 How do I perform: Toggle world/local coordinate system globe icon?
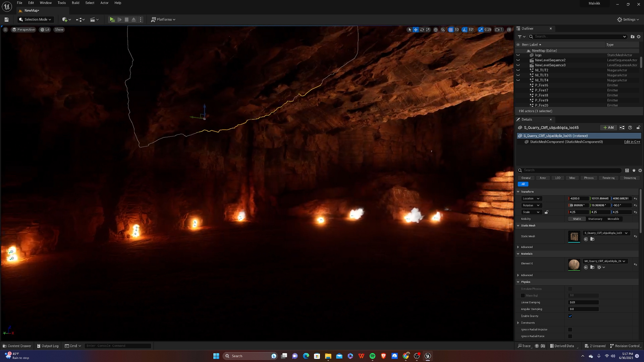tap(436, 29)
